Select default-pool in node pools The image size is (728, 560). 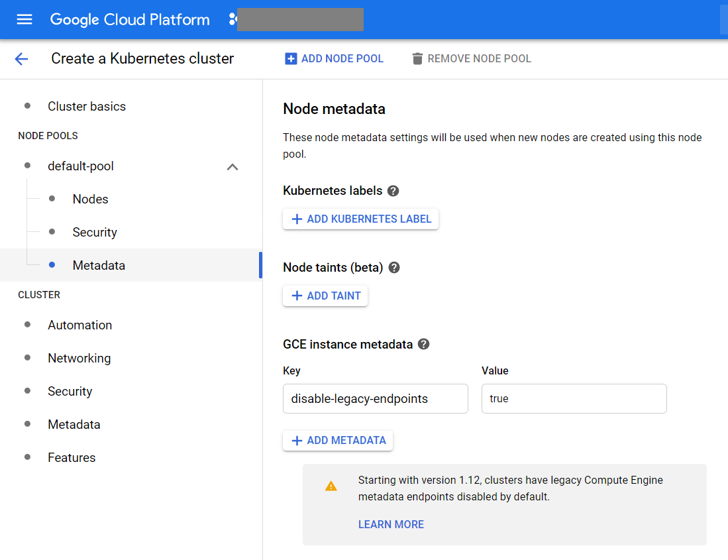pos(81,166)
